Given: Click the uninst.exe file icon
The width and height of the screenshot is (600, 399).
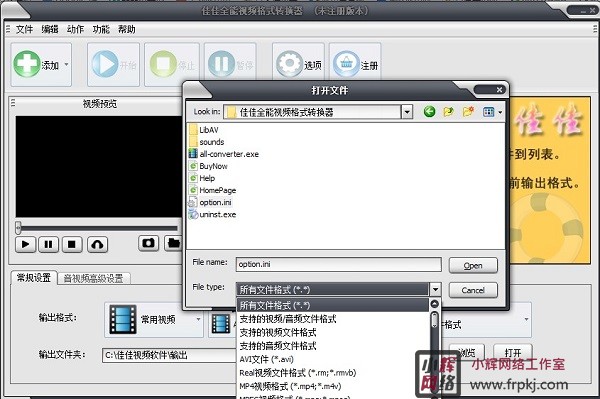Looking at the screenshot, I should tap(193, 214).
